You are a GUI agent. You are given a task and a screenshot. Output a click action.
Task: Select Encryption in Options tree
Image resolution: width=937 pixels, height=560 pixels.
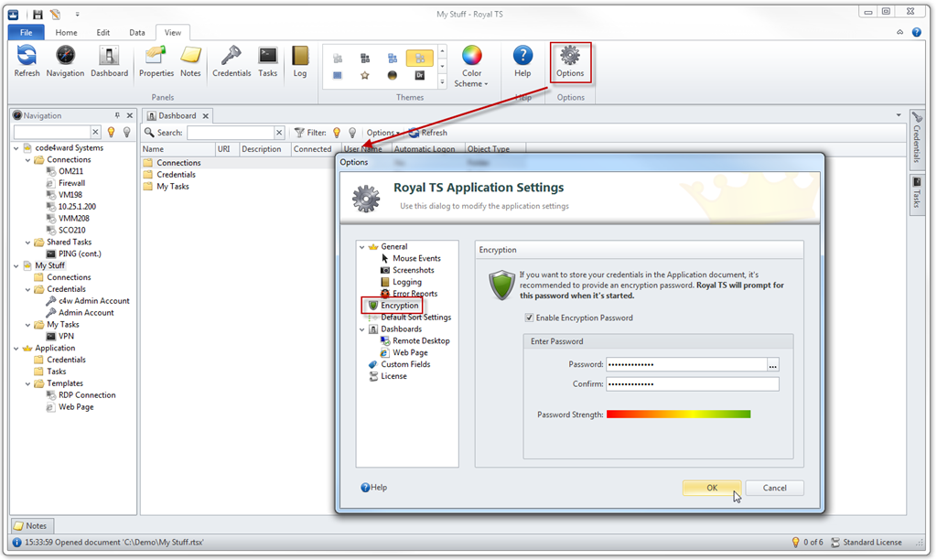[399, 306]
